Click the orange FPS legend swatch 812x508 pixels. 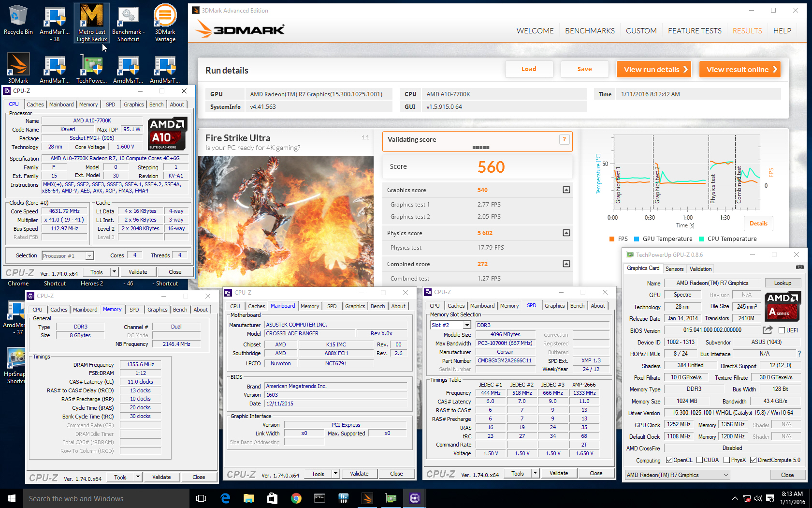tap(612, 239)
